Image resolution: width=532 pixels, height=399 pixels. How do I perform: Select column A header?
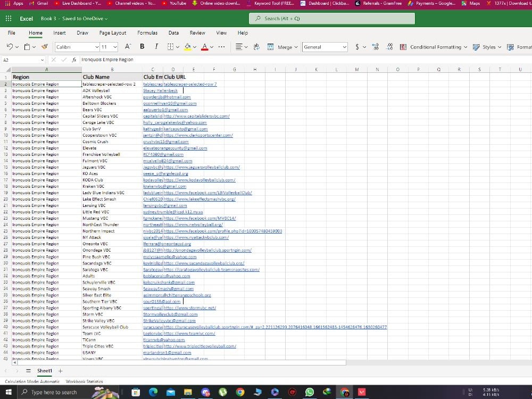[46, 70]
